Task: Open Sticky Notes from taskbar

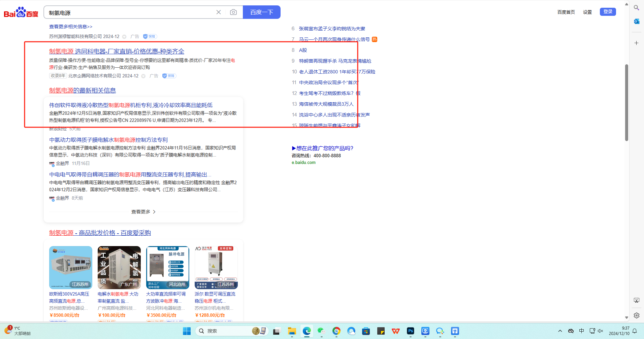Action: tap(381, 331)
